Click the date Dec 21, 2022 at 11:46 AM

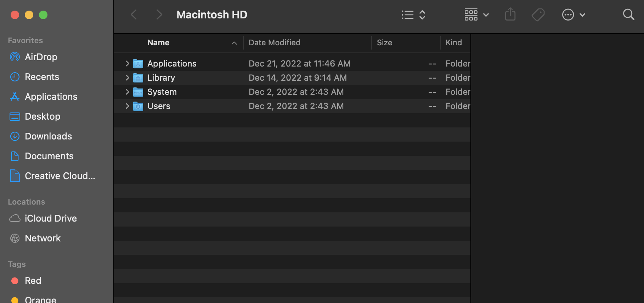pos(300,64)
